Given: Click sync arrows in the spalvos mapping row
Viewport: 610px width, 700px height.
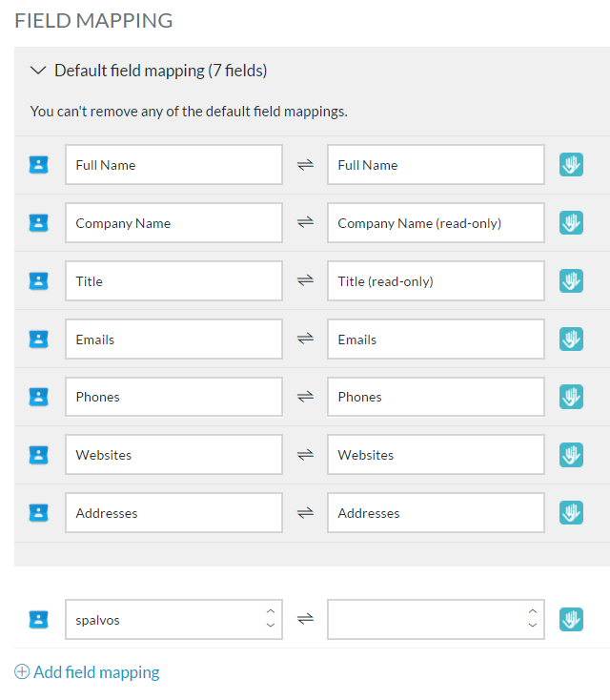Looking at the screenshot, I should [x=305, y=619].
